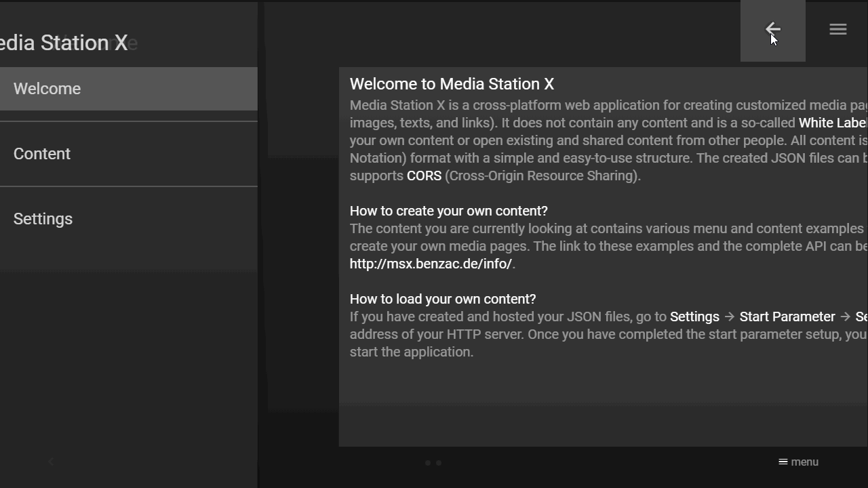Select the Welcome menu item

tap(129, 89)
